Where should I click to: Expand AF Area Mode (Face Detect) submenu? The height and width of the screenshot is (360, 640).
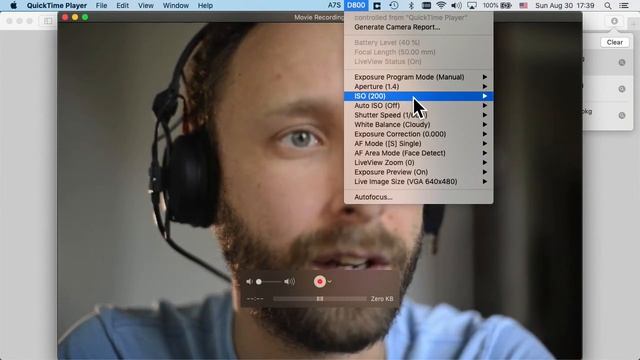(419, 153)
